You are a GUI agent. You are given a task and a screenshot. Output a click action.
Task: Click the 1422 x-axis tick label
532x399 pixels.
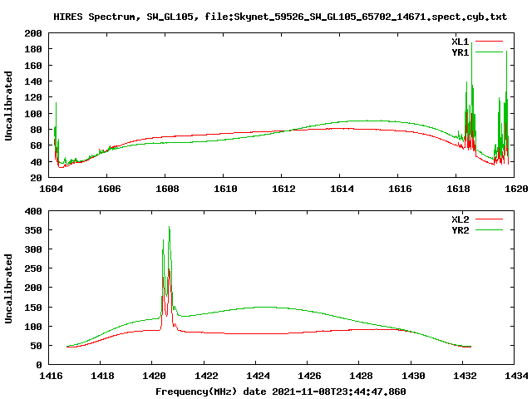206,376
